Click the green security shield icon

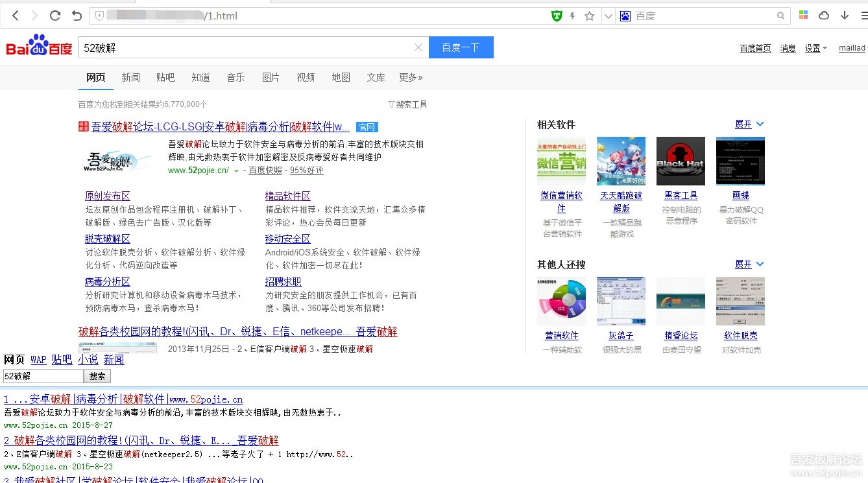[x=557, y=16]
